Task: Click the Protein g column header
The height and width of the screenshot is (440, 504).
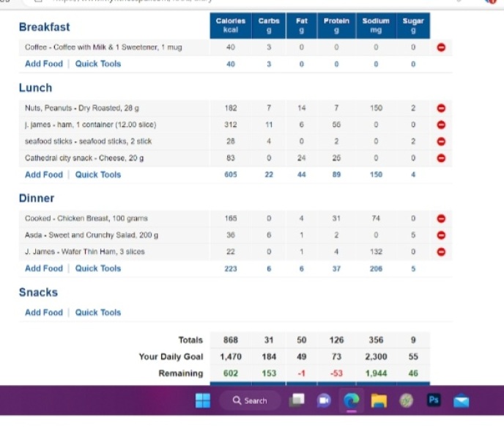Action: click(336, 26)
